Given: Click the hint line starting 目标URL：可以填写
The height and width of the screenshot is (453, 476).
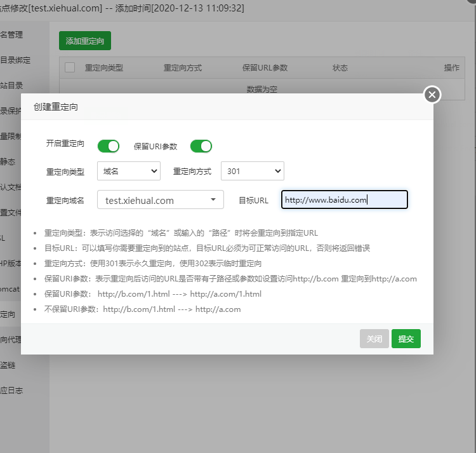Looking at the screenshot, I should (x=207, y=248).
